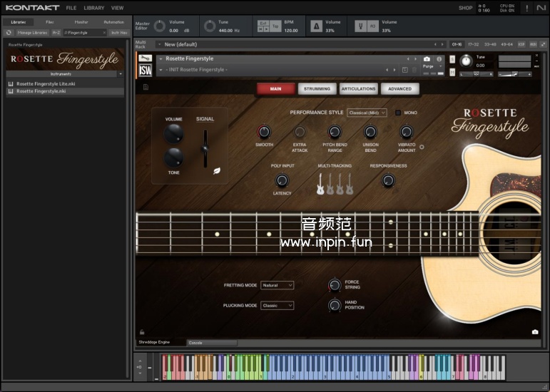Screen dimensions: 550x392
Task: Click the refresh icon in the library browser
Action: 9,33
